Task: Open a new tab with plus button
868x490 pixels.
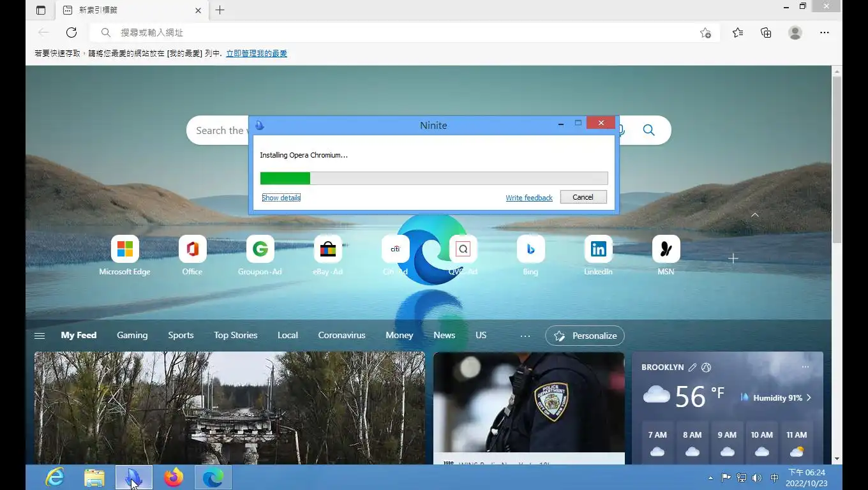Action: (220, 10)
